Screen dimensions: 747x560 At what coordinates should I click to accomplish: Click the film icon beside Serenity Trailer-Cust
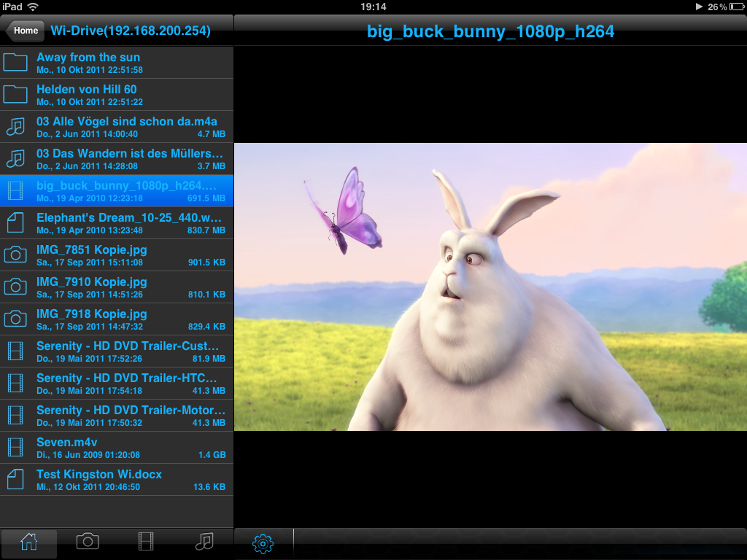15,351
